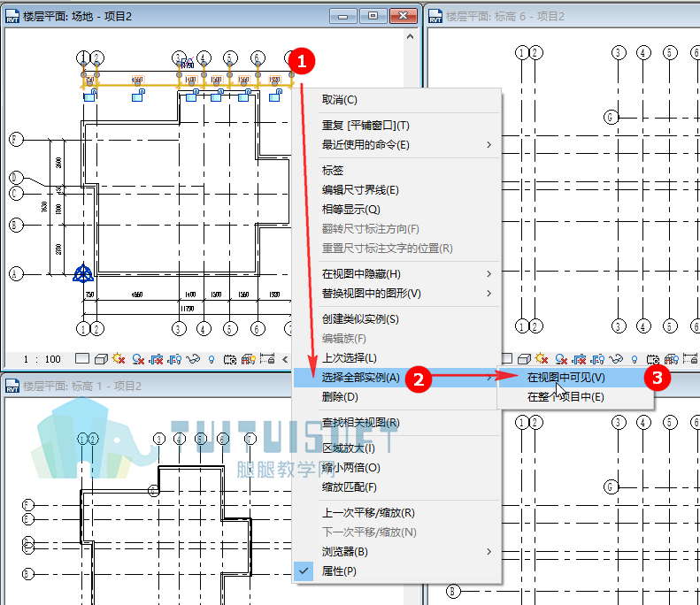Open Visual Style control in 标高 6 view bar
This screenshot has height=605, width=700.
click(524, 359)
